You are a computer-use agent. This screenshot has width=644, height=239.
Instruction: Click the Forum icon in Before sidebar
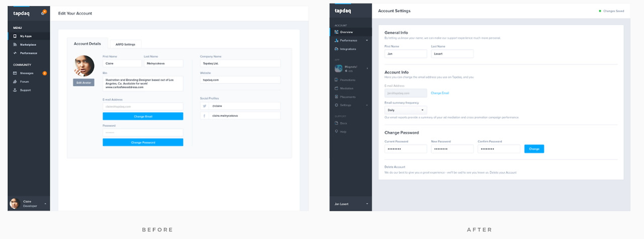point(15,82)
